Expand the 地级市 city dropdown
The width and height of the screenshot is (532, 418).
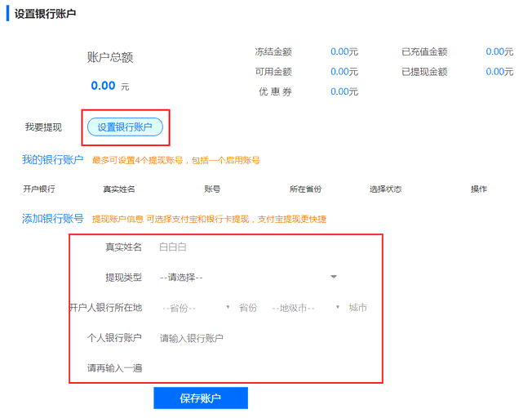tap(305, 308)
